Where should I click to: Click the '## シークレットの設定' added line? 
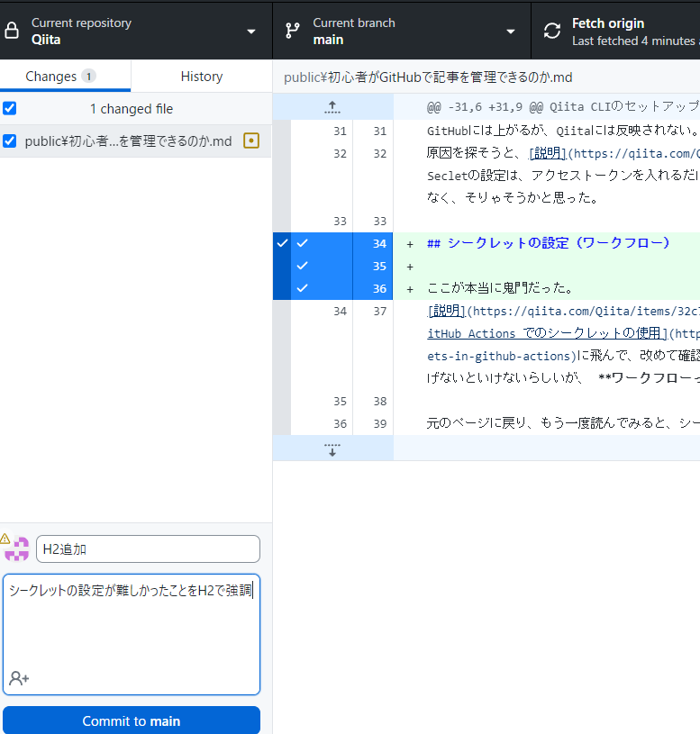pyautogui.click(x=549, y=243)
